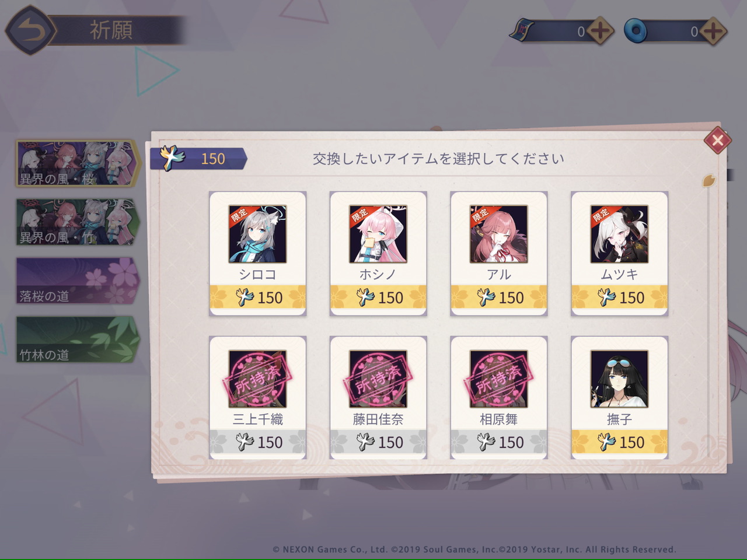Pick the 撫子 character portrait

(620, 379)
